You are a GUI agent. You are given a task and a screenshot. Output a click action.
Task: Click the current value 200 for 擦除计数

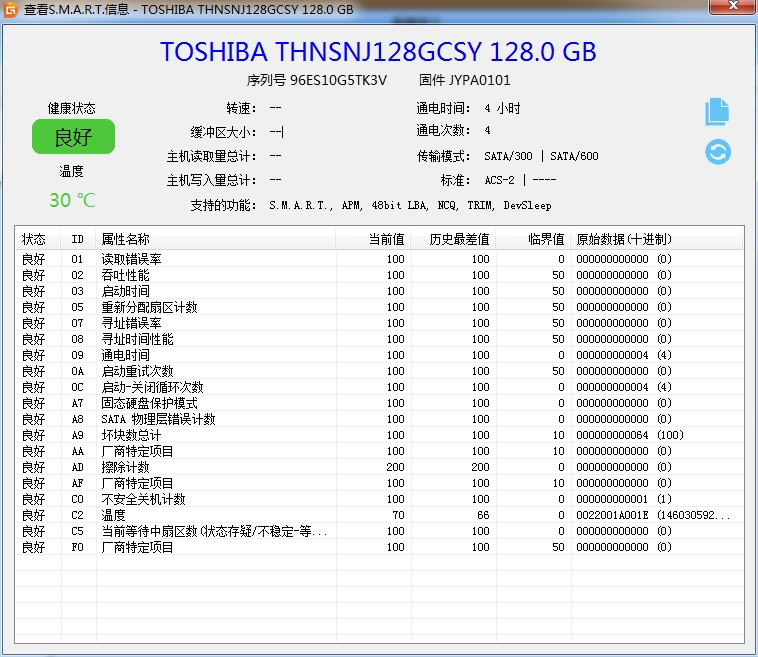click(395, 467)
